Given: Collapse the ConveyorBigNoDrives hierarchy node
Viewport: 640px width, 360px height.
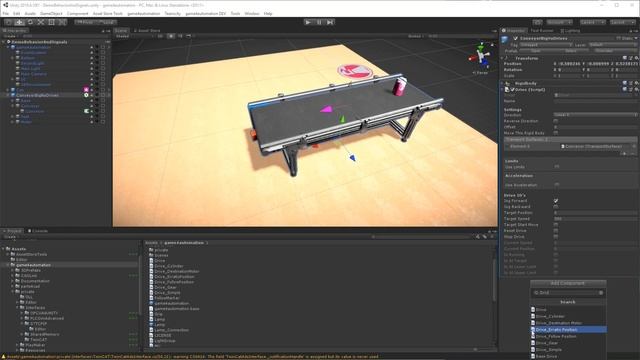Looking at the screenshot, I should pyautogui.click(x=8, y=95).
